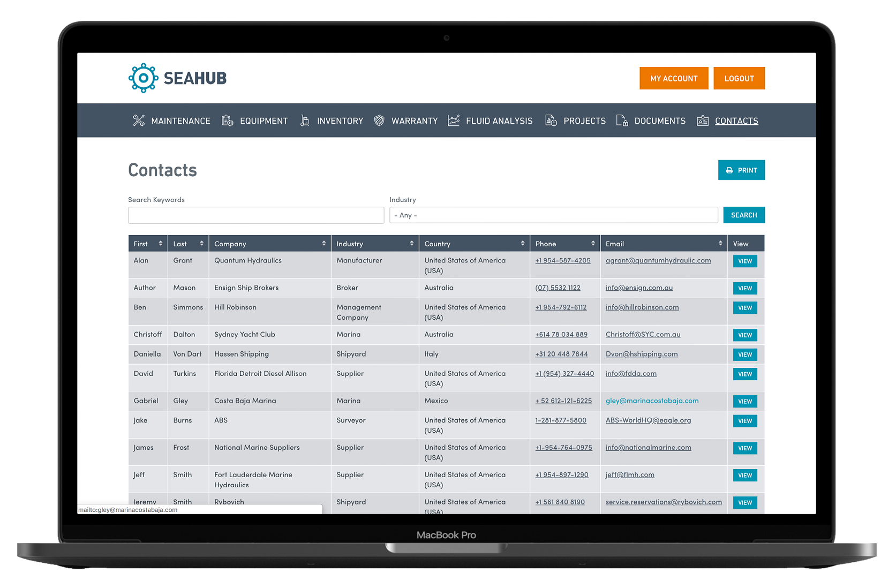Viewport: 896px width, 588px height.
Task: View Author Mason's contact
Action: (745, 288)
